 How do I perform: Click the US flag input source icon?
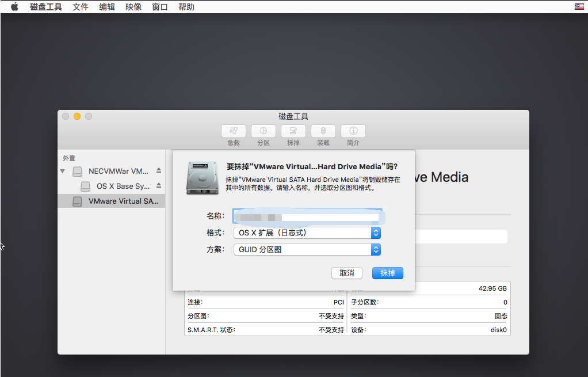coord(579,7)
